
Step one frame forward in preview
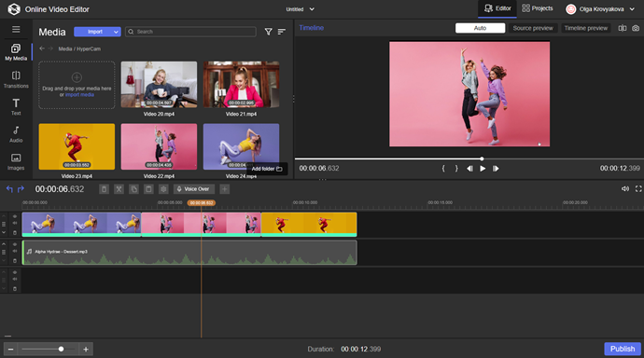click(x=496, y=168)
